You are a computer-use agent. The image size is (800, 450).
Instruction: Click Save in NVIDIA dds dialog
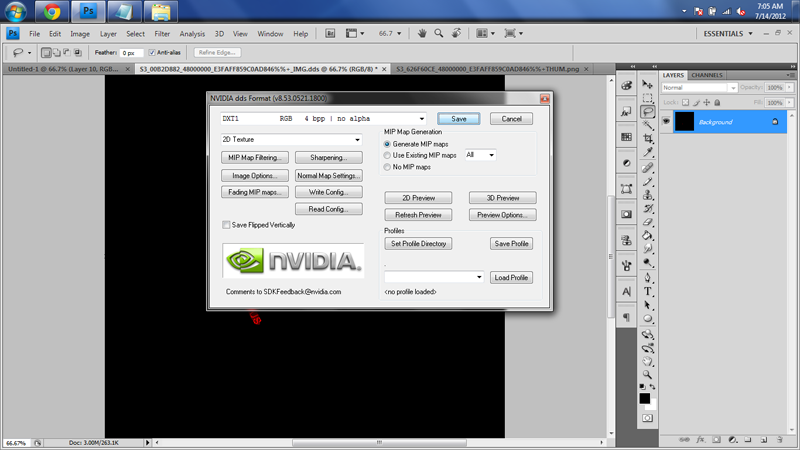click(x=459, y=119)
